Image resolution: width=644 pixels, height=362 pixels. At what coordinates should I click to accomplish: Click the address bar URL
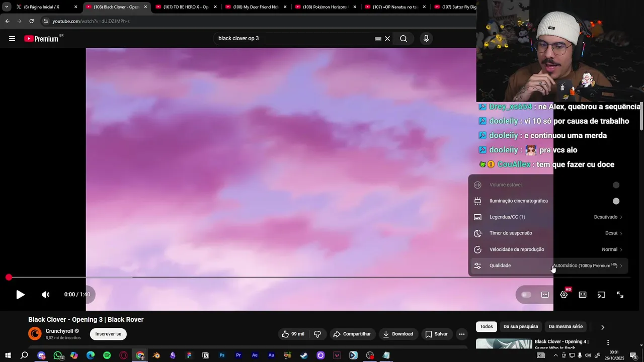point(91,21)
